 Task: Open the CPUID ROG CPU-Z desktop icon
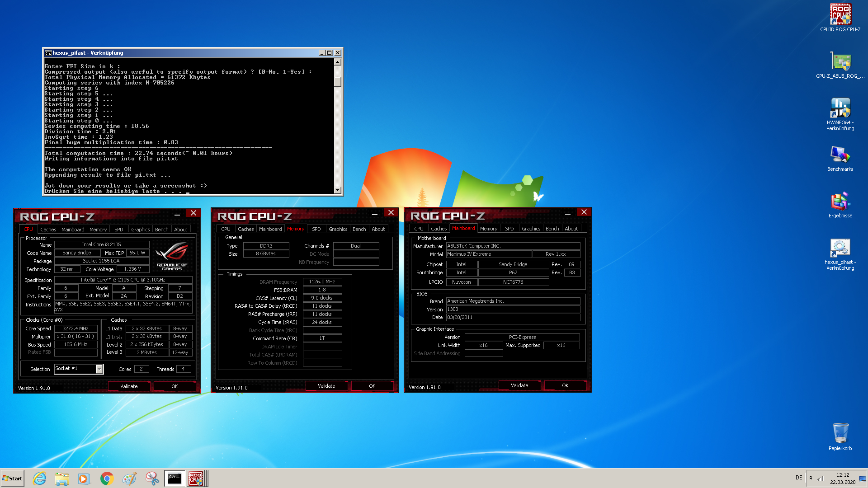coord(840,18)
